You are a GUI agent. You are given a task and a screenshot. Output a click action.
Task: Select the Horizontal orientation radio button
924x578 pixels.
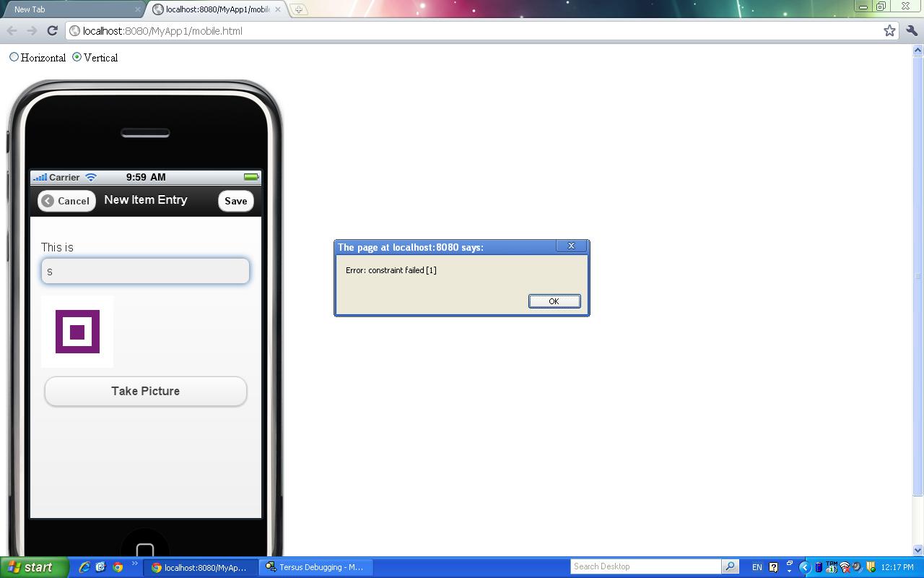point(14,57)
